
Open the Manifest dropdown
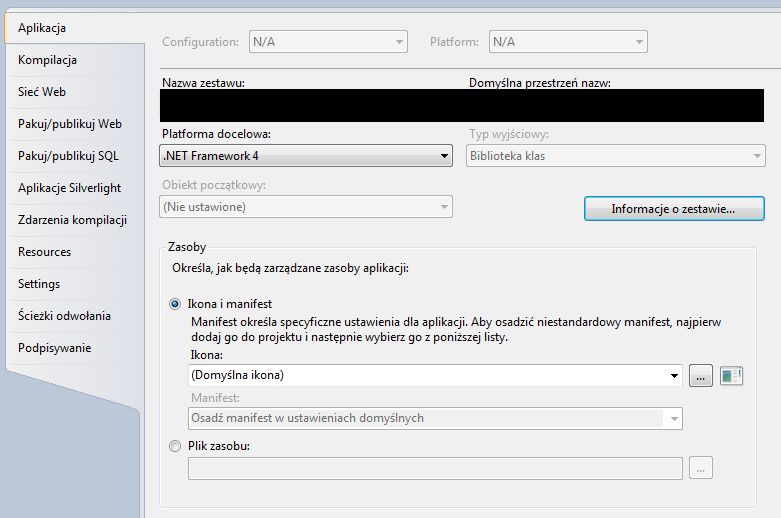click(x=435, y=418)
